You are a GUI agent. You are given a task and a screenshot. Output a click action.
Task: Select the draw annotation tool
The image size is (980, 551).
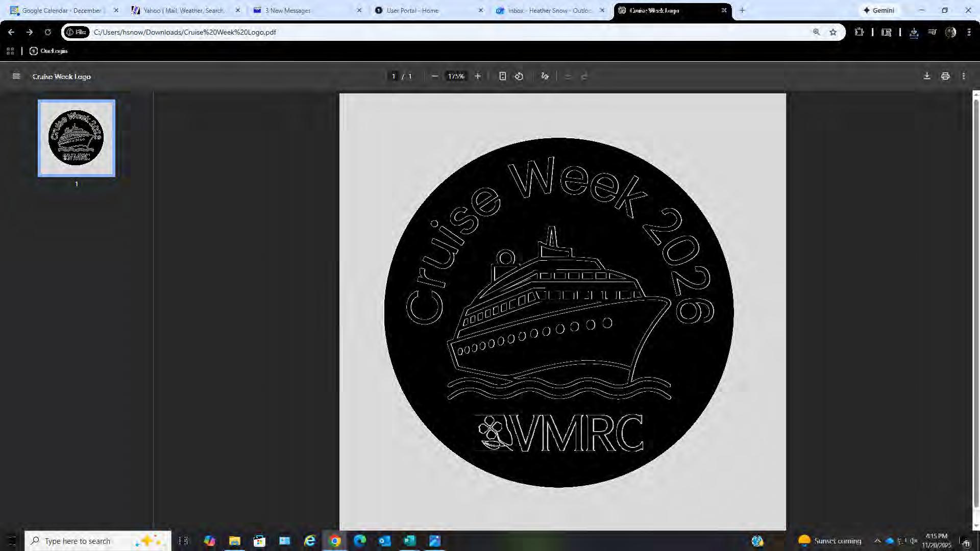(545, 77)
